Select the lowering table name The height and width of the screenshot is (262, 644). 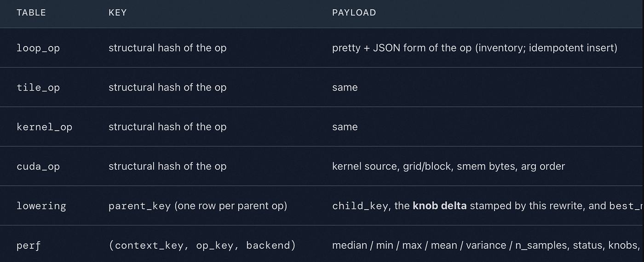coord(41,206)
